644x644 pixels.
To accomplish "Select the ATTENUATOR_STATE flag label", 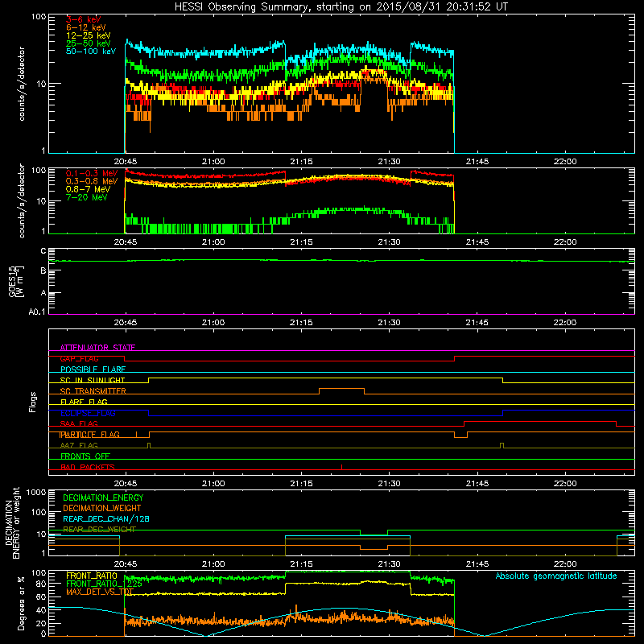I will pyautogui.click(x=97, y=348).
